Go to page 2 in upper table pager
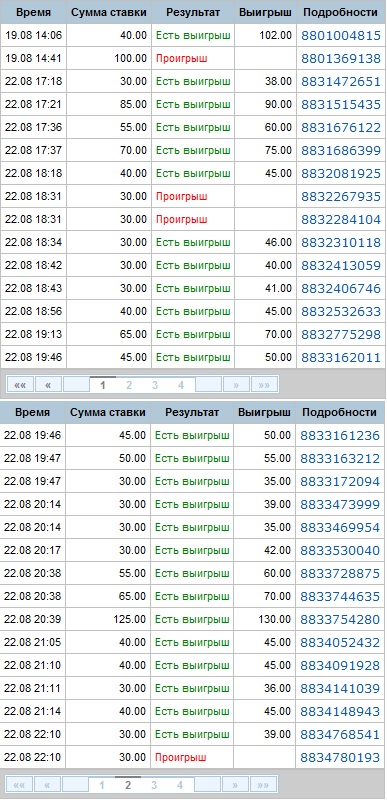 coord(129,385)
